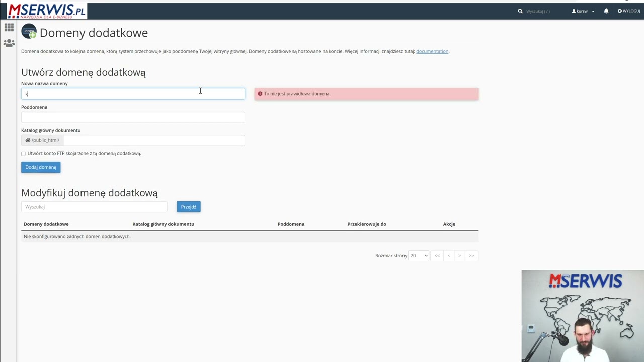The width and height of the screenshot is (644, 362).
Task: Click the search magnifier icon in header
Action: 520,11
